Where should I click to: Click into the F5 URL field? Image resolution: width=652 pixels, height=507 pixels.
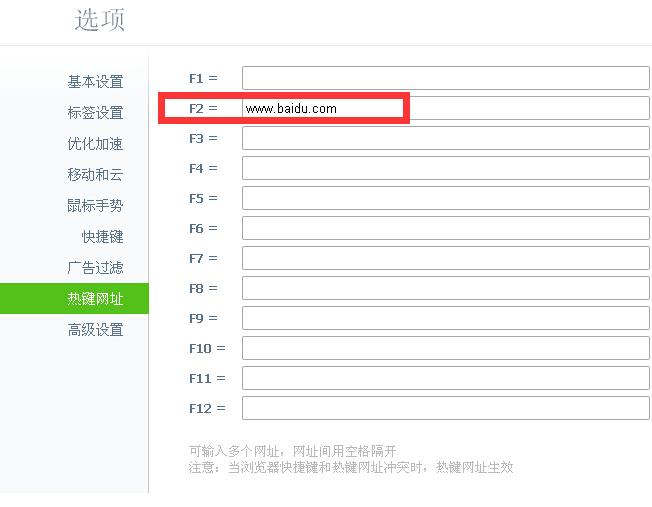point(445,198)
